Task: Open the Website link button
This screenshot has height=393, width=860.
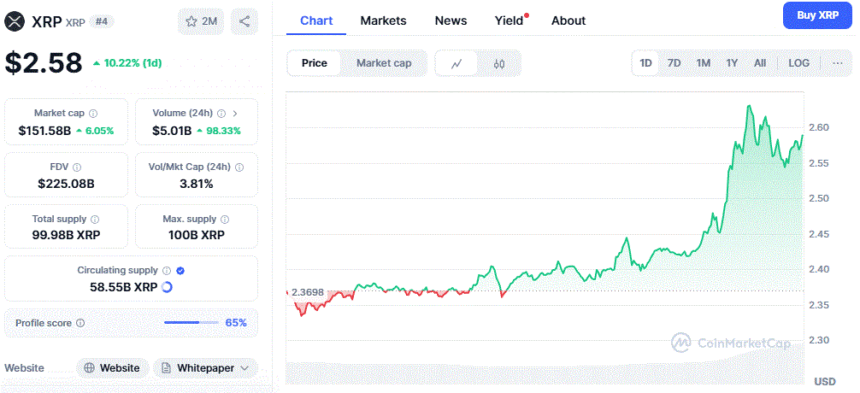Action: (112, 368)
